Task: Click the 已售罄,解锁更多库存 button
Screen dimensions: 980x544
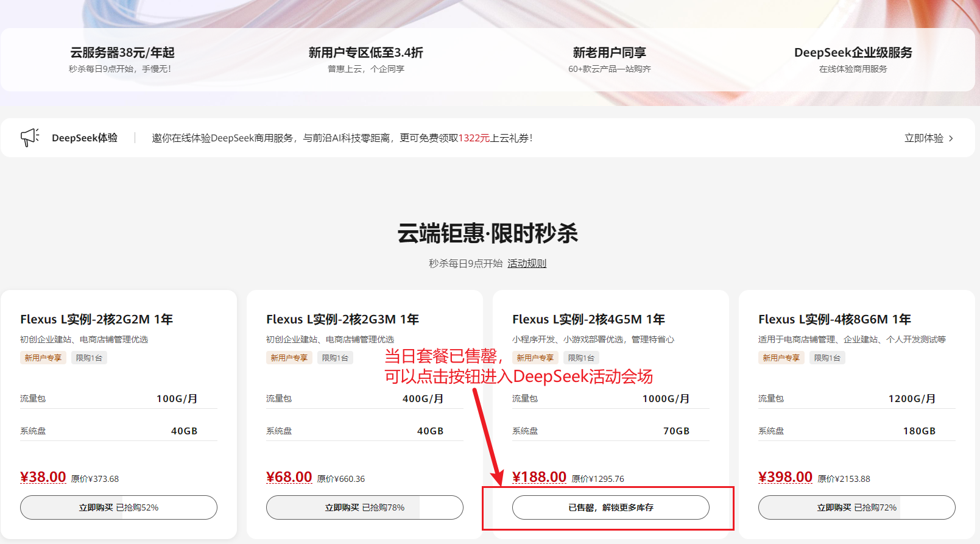Action: (x=611, y=507)
